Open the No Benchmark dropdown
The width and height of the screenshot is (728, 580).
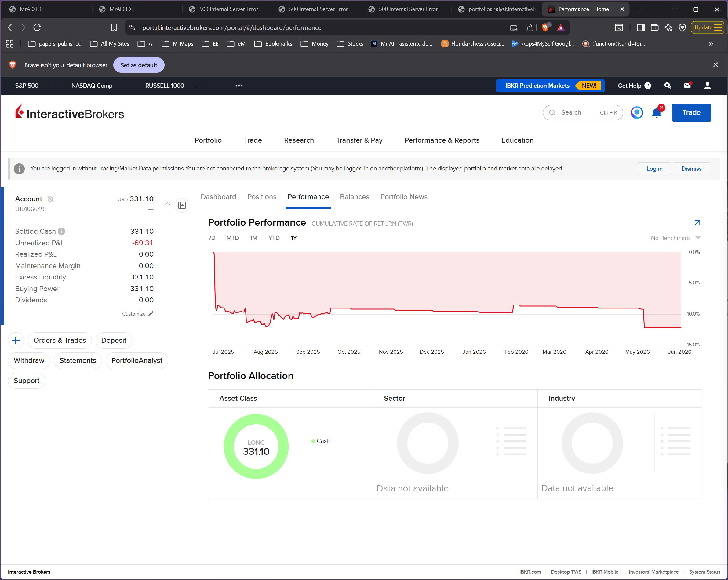pos(675,238)
